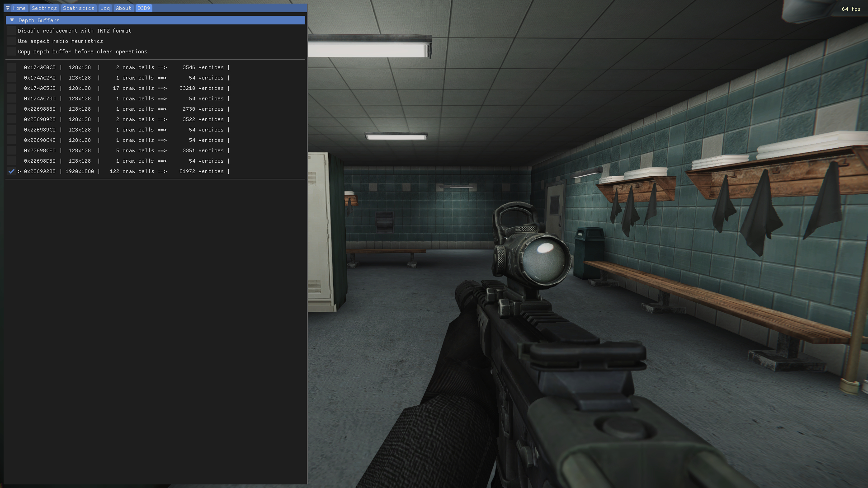
Task: Switch to the Settings tab
Action: [x=44, y=8]
